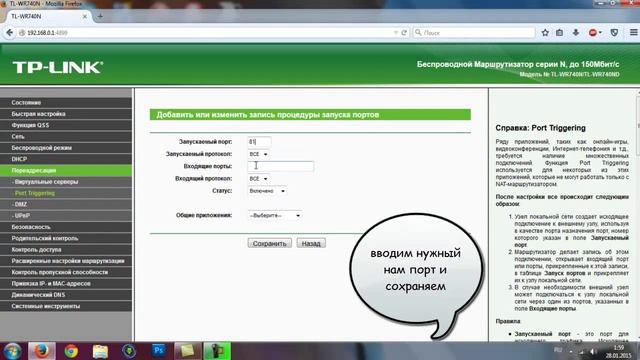Screen dimensions: 640x360
Task: Click the Входящие порты input field
Action: (281, 166)
